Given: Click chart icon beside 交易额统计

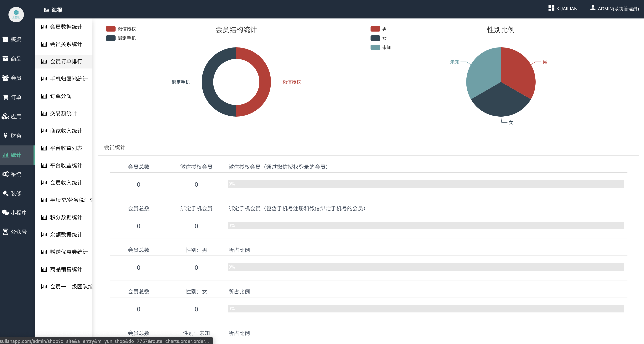Looking at the screenshot, I should [44, 114].
